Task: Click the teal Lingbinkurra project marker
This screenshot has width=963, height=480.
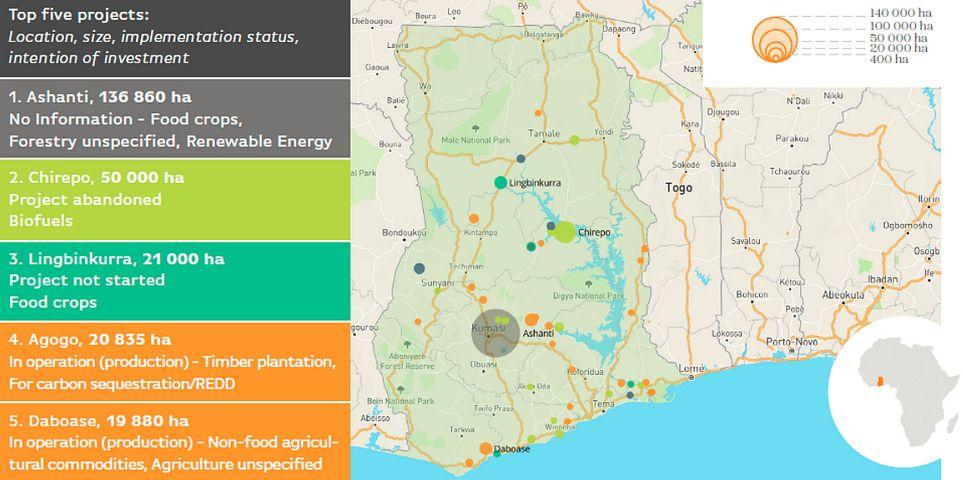Action: pyautogui.click(x=500, y=182)
